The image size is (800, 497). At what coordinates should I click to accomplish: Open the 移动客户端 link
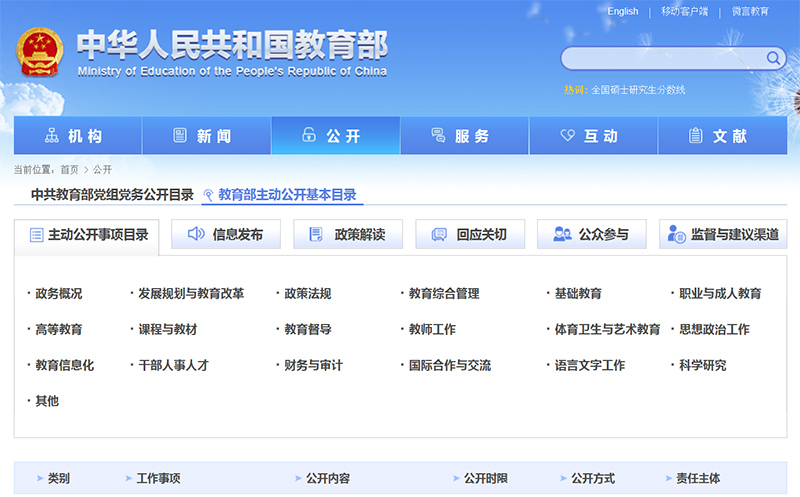(684, 11)
